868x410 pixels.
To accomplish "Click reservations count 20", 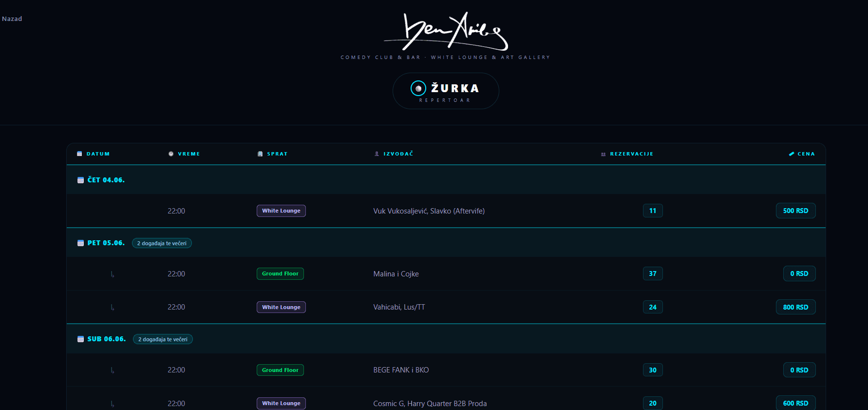I will click(x=653, y=403).
